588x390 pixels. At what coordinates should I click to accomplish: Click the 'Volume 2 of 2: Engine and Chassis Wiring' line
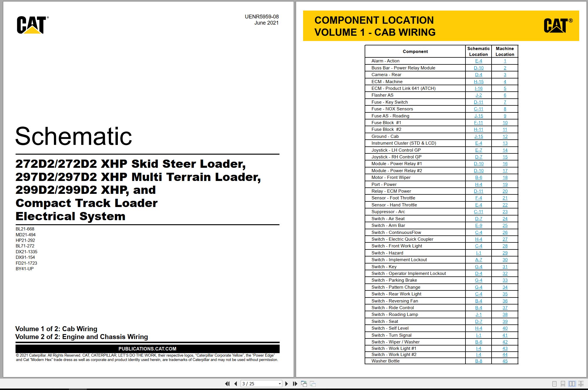point(81,337)
